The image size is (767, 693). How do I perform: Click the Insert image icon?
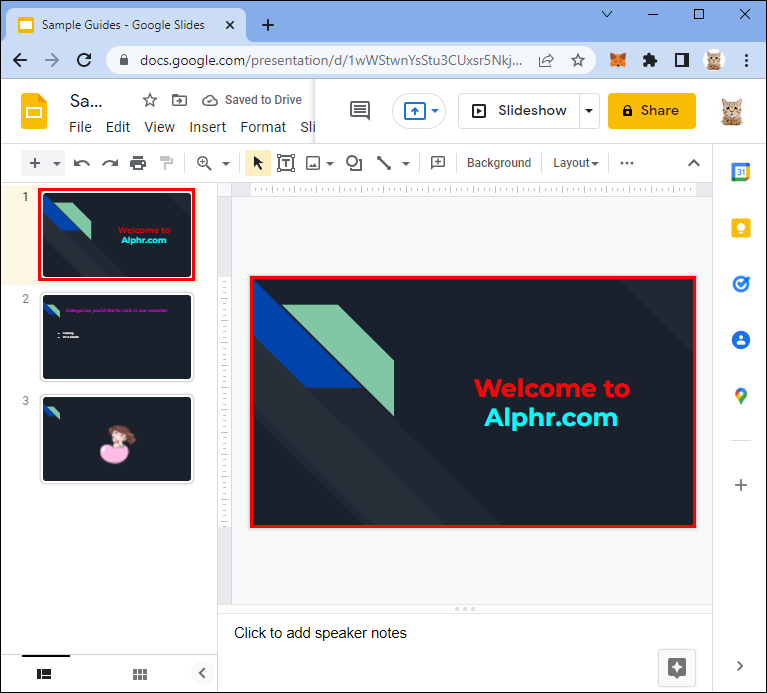tap(313, 163)
